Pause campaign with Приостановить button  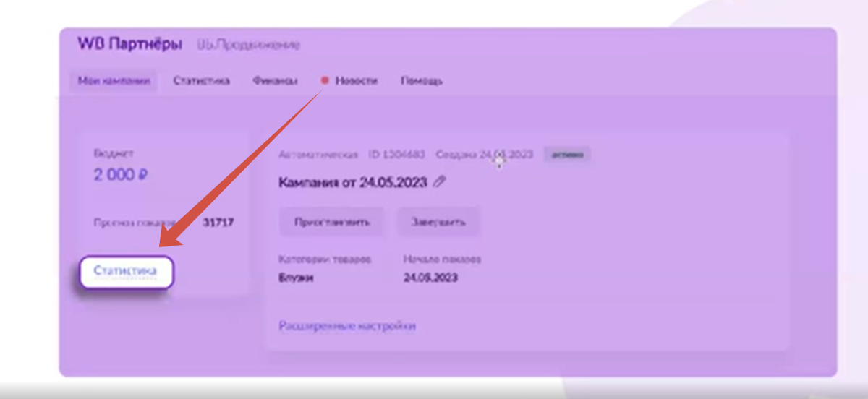click(x=333, y=222)
